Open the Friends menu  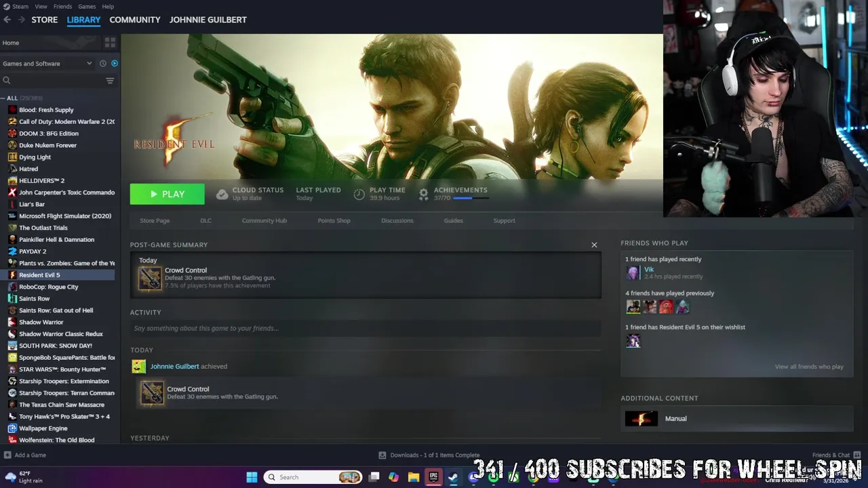(x=62, y=6)
